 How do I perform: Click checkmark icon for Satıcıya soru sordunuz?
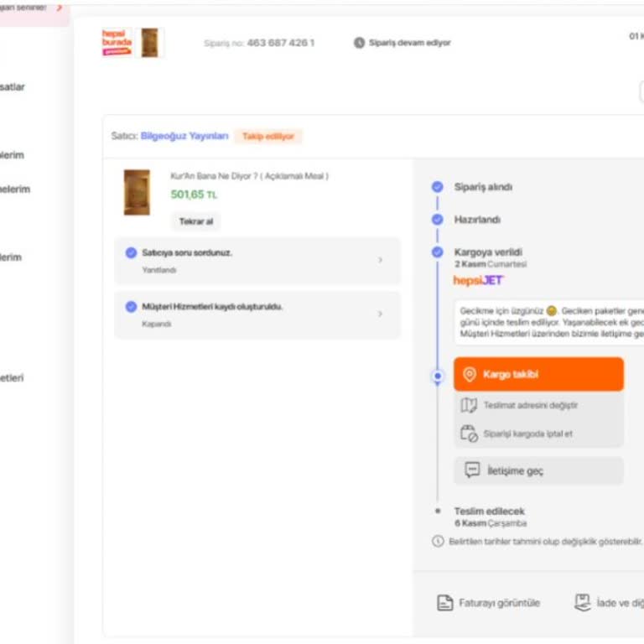coord(131,252)
